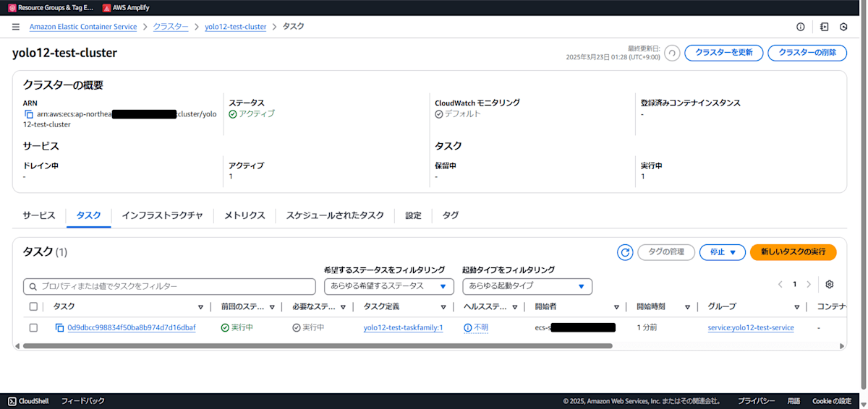Screen dimensions: 868x409
Task: Click page number 1 in pagination
Action: pyautogui.click(x=794, y=284)
